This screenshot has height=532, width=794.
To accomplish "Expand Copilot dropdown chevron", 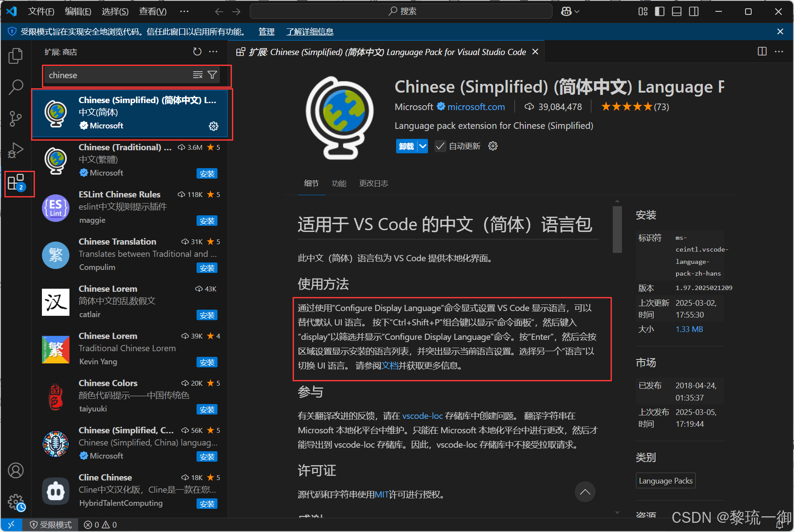I will (x=577, y=12).
